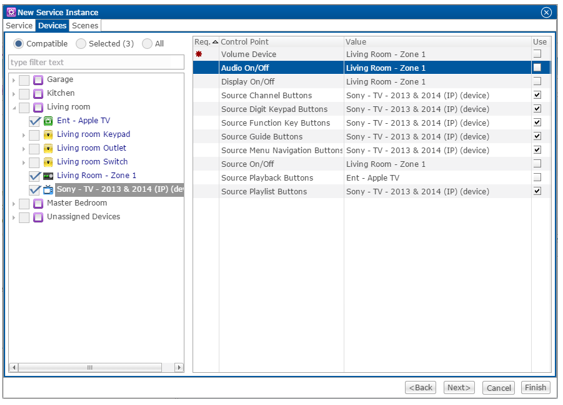563x405 pixels.
Task: Click the Use column header
Action: [x=540, y=42]
